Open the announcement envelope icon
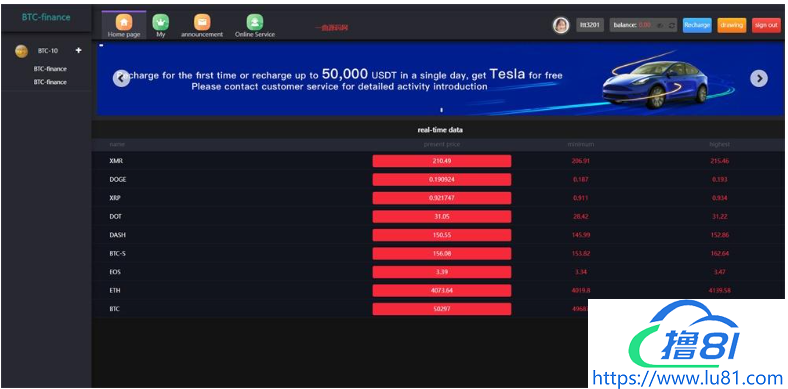788x389 pixels. (202, 22)
